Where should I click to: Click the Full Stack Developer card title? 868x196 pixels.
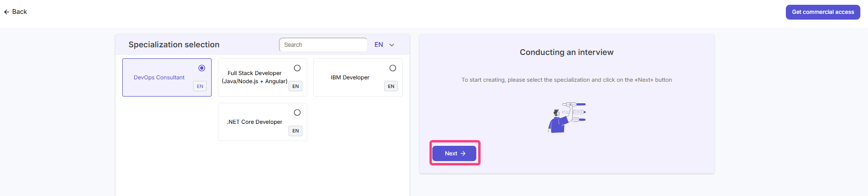[x=255, y=77]
